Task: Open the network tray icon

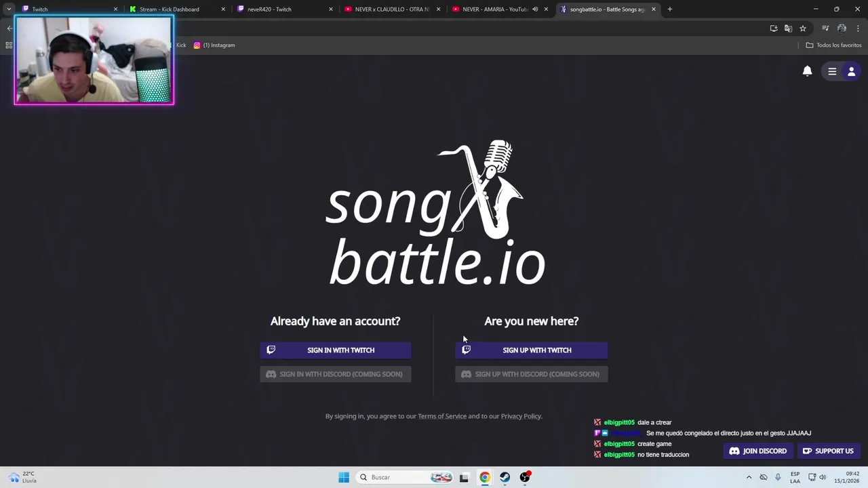Action: (x=812, y=477)
